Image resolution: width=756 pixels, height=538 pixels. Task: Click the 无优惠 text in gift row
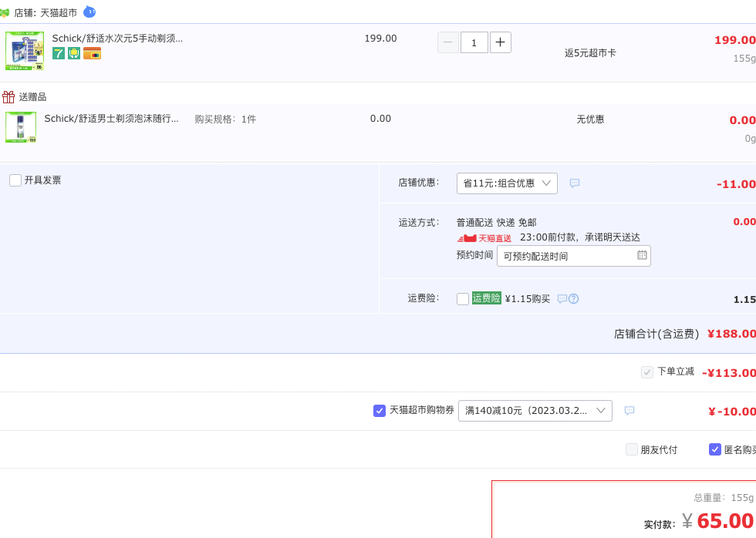(x=590, y=119)
